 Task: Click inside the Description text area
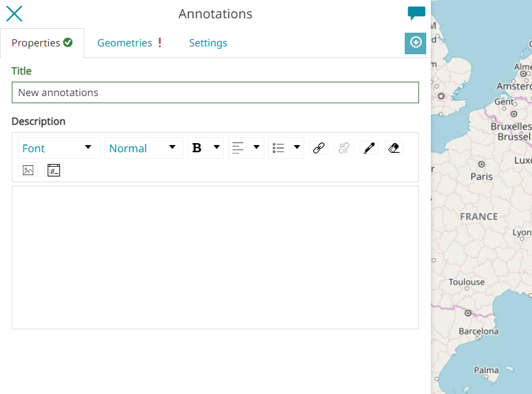click(x=215, y=257)
